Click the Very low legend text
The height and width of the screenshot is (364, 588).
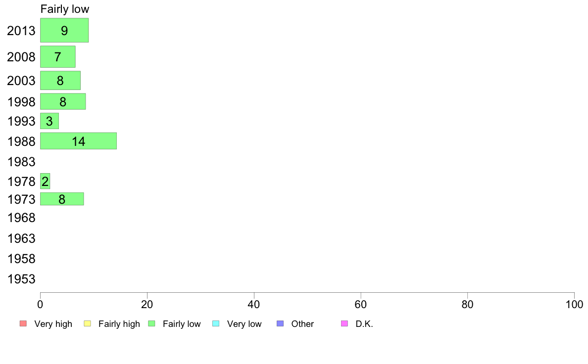tap(244, 324)
